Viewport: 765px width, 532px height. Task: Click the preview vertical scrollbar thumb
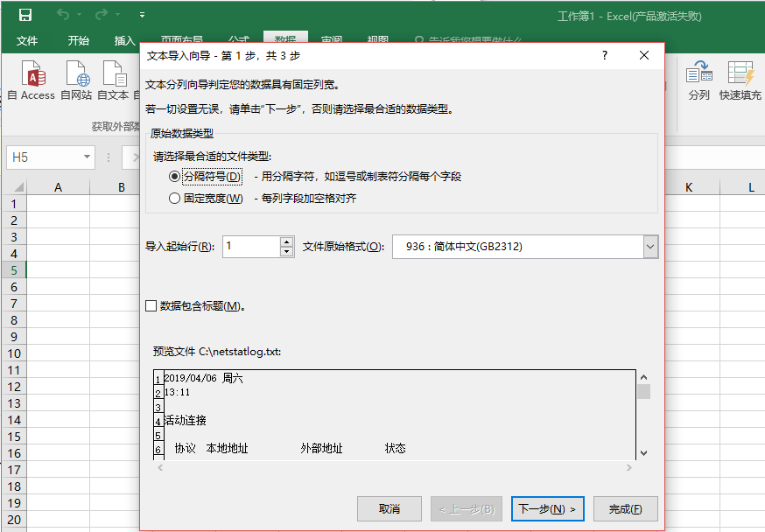(643, 392)
